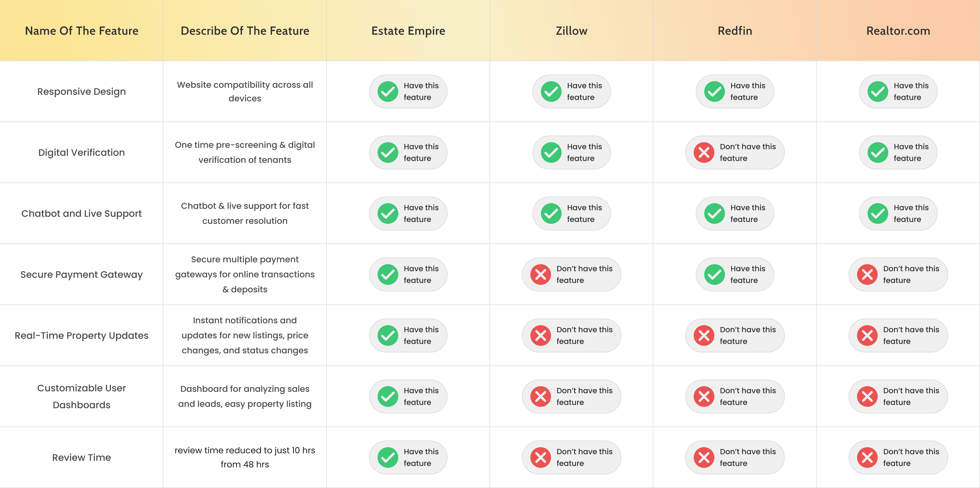The width and height of the screenshot is (980, 488).
Task: Click green check for Realtor.com Chatbot and Live Support
Action: [878, 213]
